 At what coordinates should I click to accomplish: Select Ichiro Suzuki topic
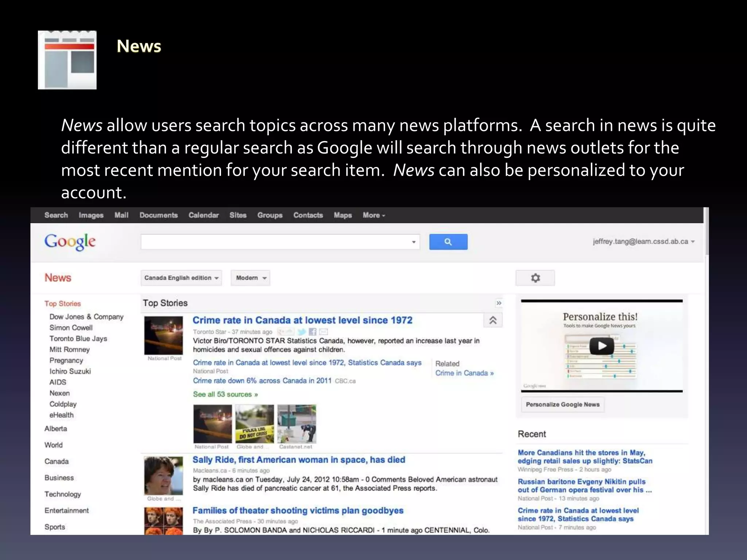pyautogui.click(x=70, y=371)
